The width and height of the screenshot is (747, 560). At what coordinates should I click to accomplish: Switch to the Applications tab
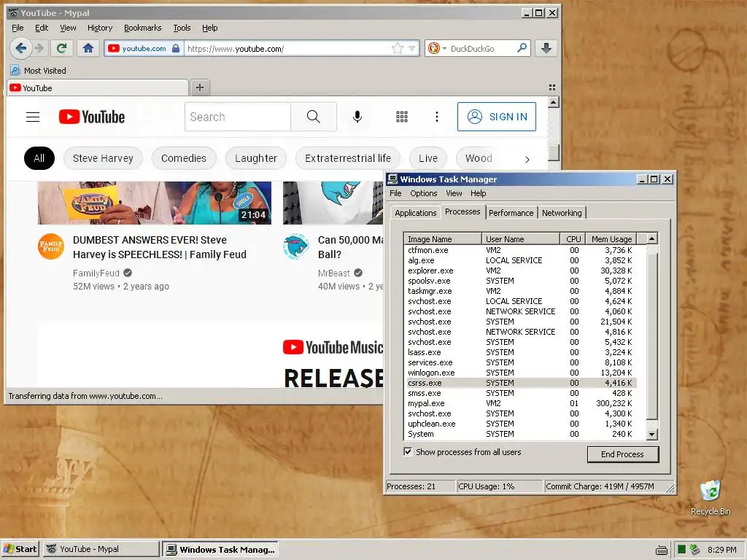tap(415, 213)
